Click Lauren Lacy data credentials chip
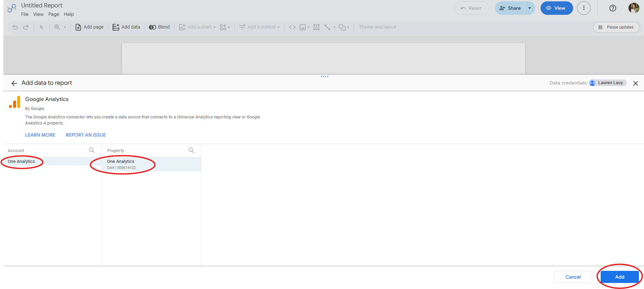This screenshot has height=289, width=644. click(x=608, y=83)
